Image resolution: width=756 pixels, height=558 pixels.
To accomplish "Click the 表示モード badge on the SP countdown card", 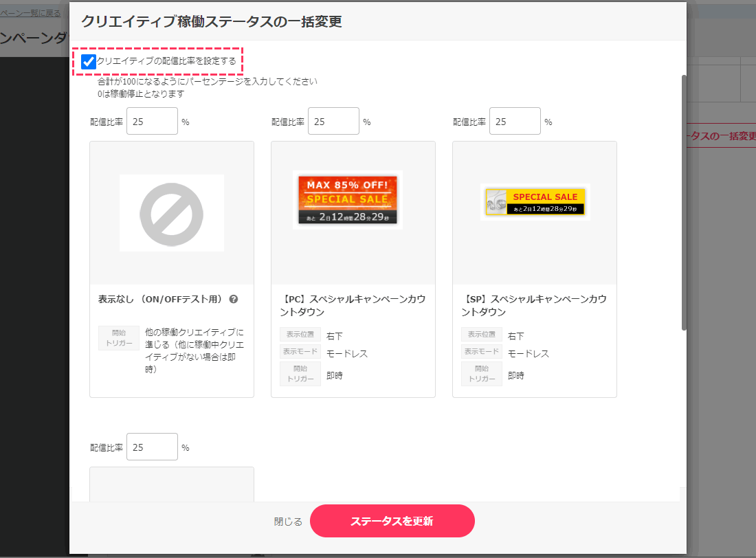I will (x=481, y=353).
